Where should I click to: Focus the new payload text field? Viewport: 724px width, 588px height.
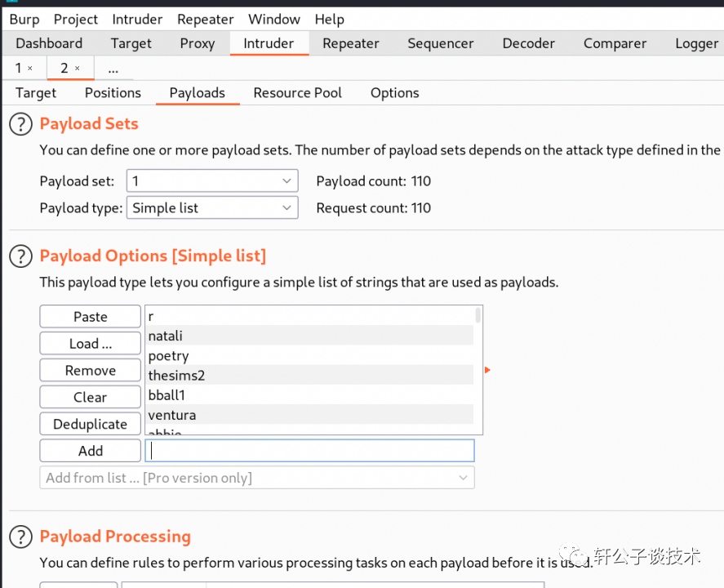309,450
